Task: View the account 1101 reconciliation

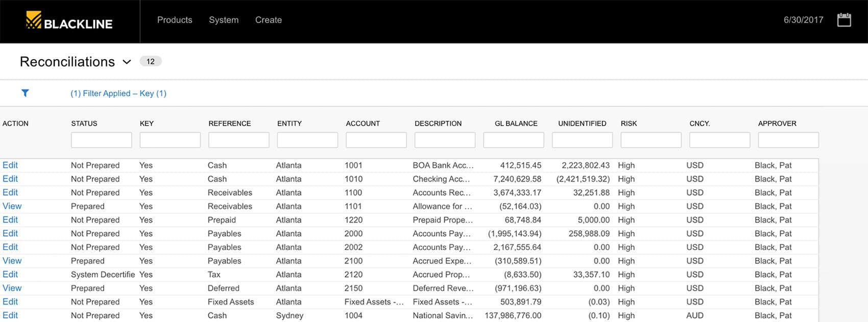Action: click(x=12, y=206)
